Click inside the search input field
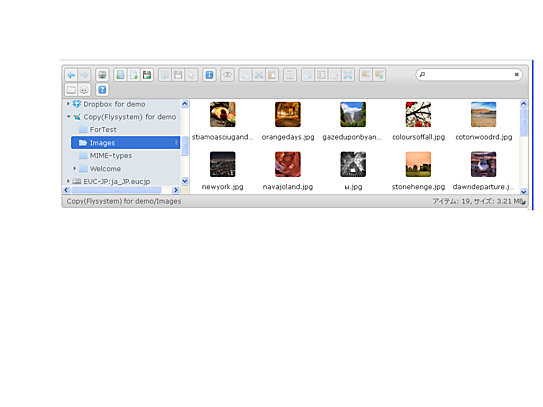This screenshot has width=543, height=407. pyautogui.click(x=469, y=74)
